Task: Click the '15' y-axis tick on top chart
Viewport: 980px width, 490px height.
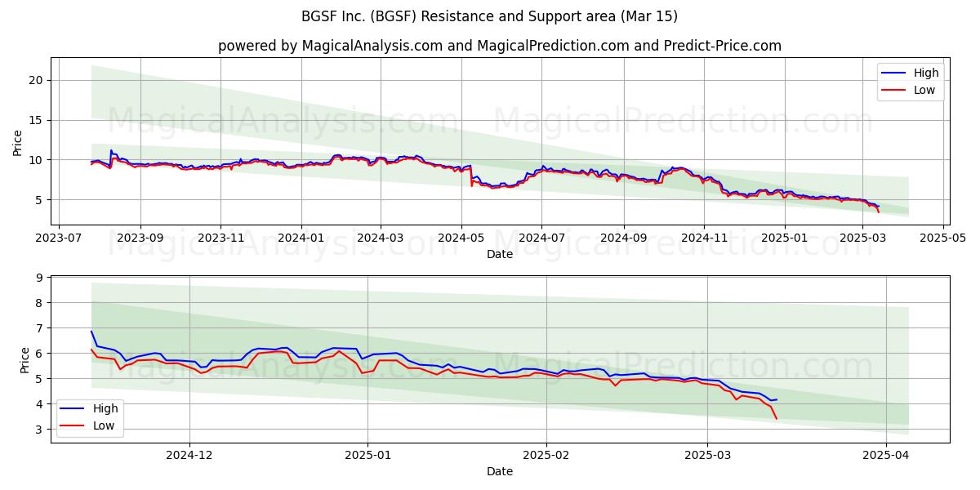Action: coord(35,120)
